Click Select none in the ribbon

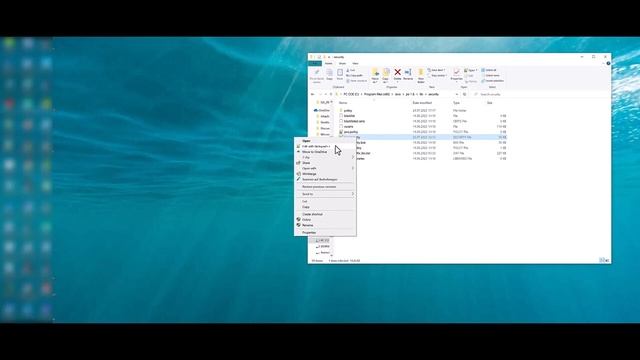(x=490, y=76)
